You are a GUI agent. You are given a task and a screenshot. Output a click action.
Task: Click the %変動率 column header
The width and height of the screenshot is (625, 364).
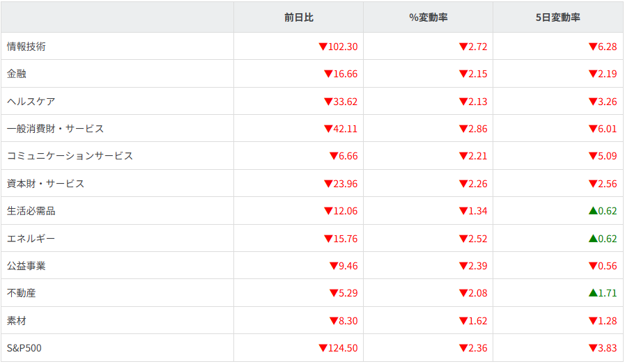(428, 17)
